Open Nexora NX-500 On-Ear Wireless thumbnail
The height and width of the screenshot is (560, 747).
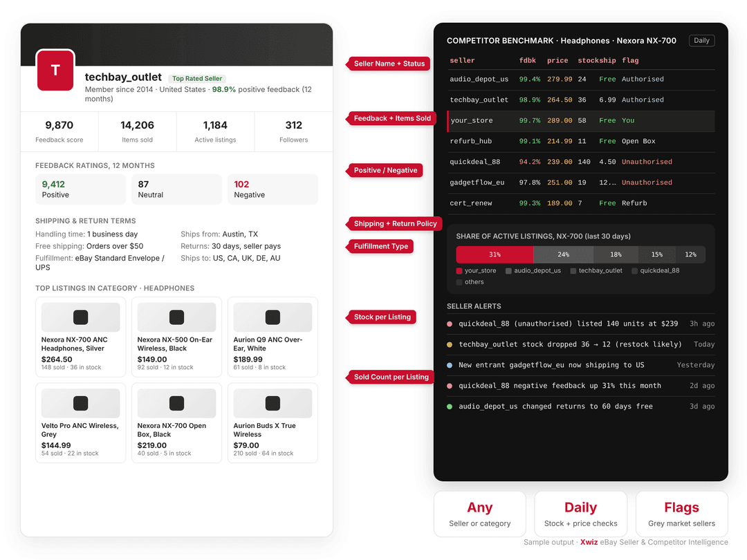(177, 317)
